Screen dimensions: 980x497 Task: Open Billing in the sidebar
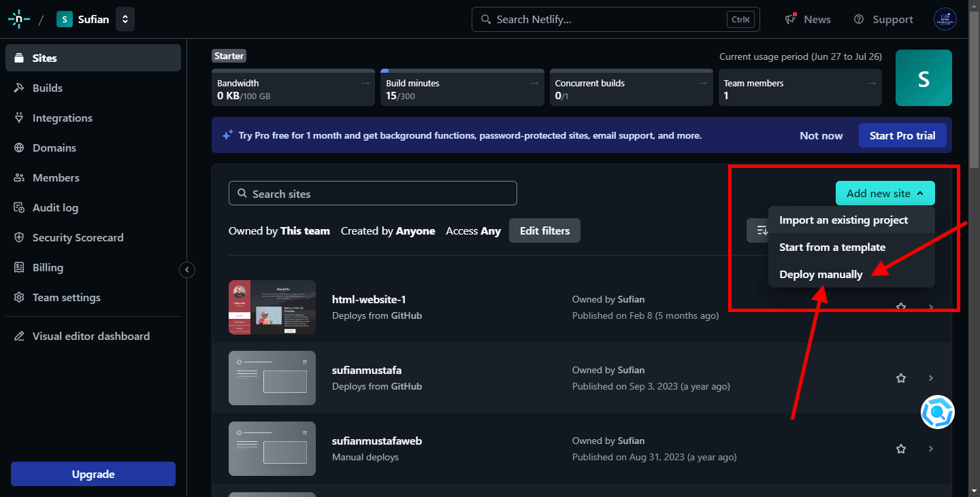[93, 267]
